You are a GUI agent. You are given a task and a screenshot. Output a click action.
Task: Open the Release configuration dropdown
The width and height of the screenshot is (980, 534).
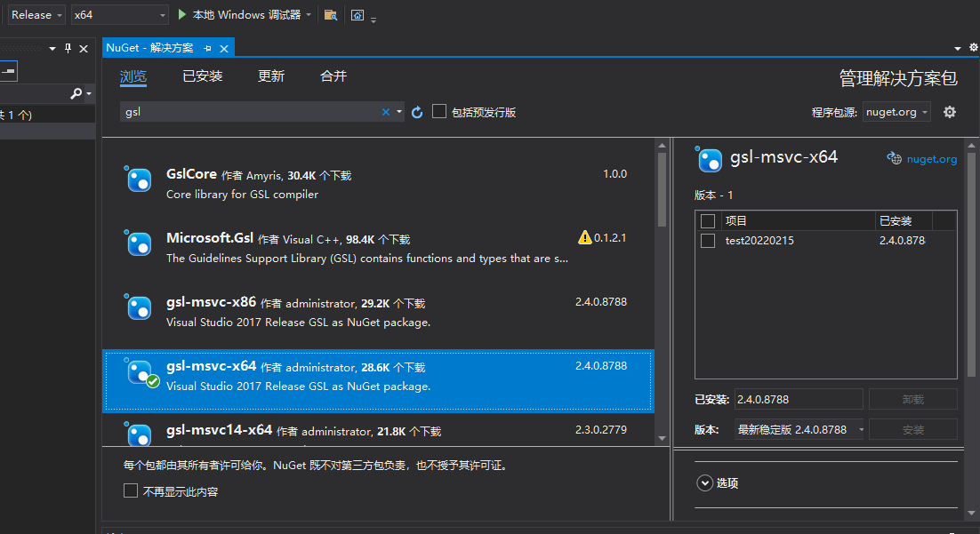[36, 15]
